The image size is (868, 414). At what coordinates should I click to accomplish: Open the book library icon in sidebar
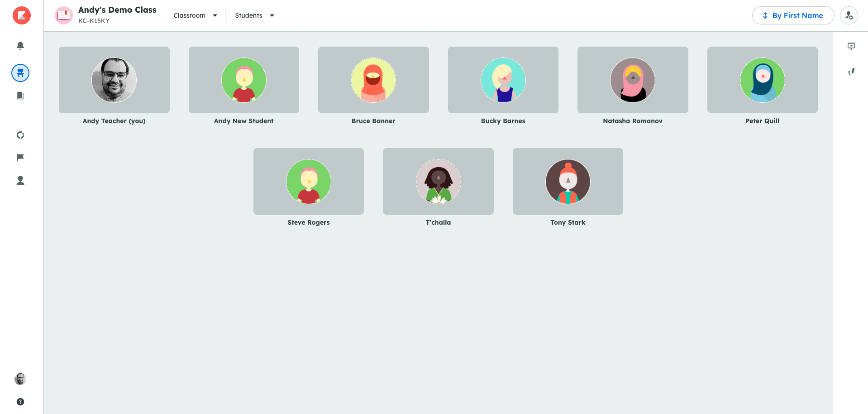pyautogui.click(x=20, y=96)
